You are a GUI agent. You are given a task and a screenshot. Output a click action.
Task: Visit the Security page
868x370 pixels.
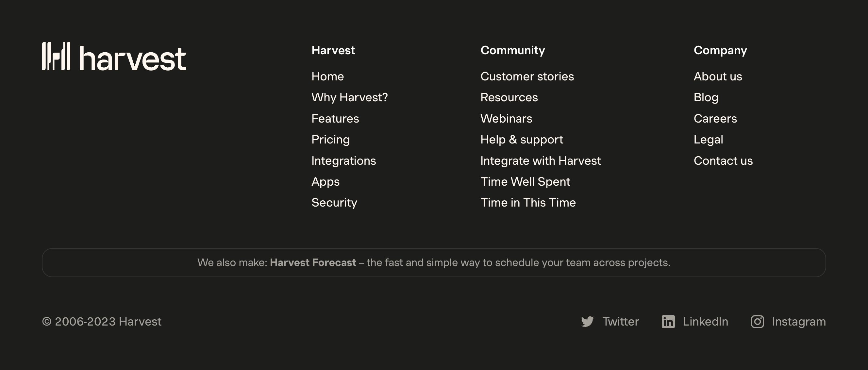coord(334,203)
